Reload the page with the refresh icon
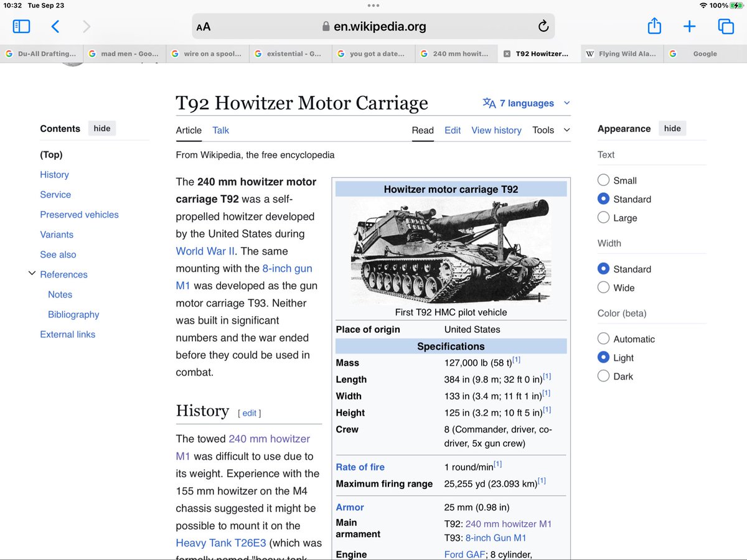This screenshot has width=747, height=560. [543, 26]
